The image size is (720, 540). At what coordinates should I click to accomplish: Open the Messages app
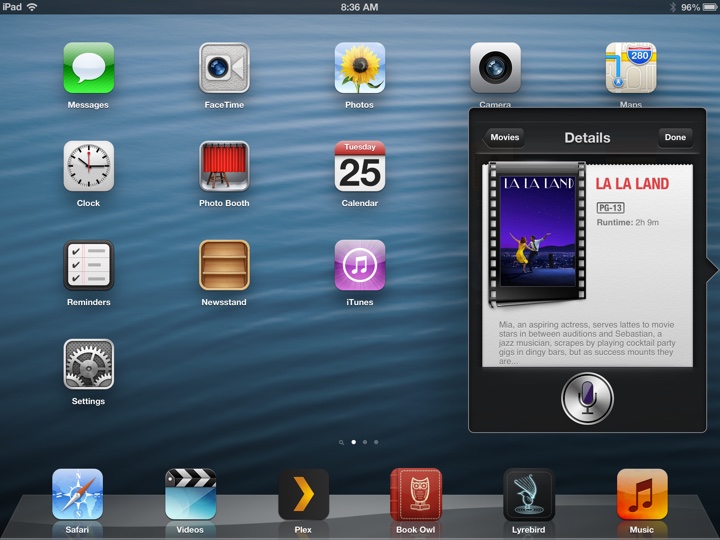pos(89,68)
